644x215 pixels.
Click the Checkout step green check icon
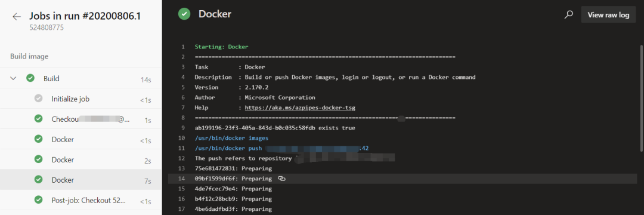click(39, 119)
